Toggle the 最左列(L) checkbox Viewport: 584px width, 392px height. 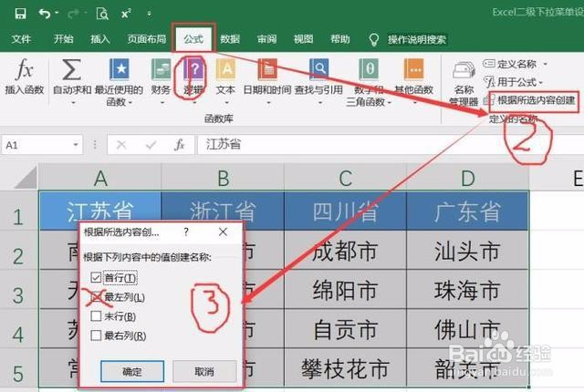pyautogui.click(x=96, y=297)
